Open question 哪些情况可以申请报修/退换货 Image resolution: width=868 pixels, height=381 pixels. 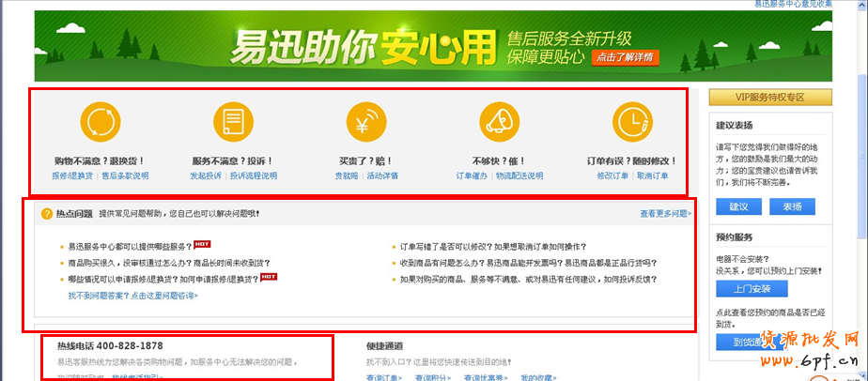coord(163,280)
